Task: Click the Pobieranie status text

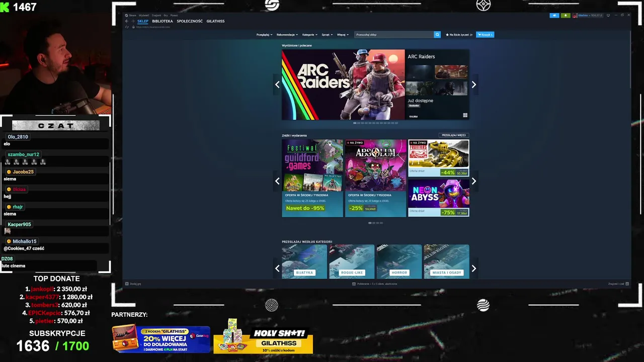Action: (x=377, y=284)
